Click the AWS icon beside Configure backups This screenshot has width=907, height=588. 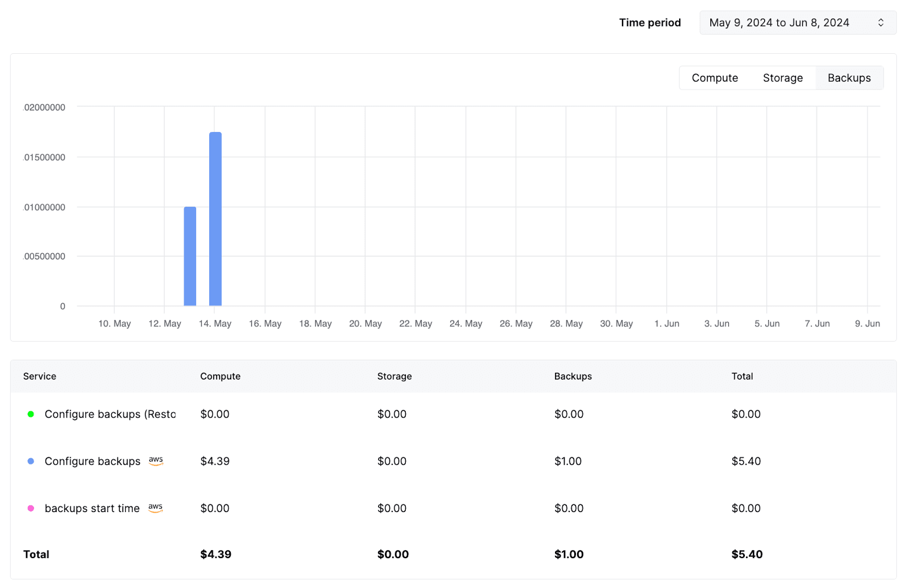[156, 461]
